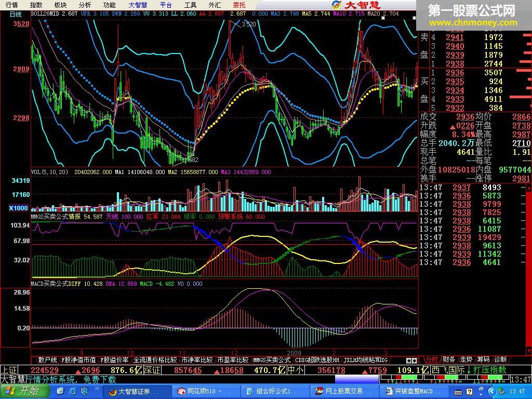Screen dimensions: 532x399
Task: Click the MACD买卖公式DIFF indicator label
Action: pos(56,283)
